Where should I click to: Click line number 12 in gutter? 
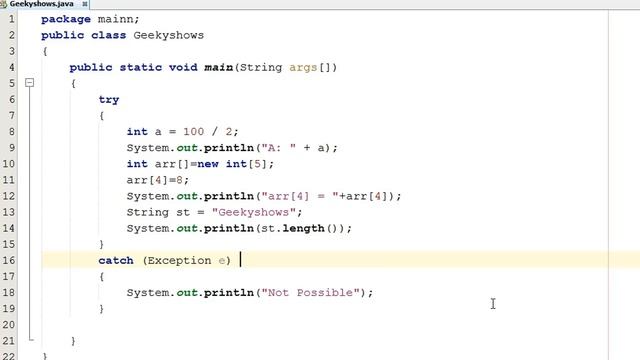pyautogui.click(x=8, y=196)
